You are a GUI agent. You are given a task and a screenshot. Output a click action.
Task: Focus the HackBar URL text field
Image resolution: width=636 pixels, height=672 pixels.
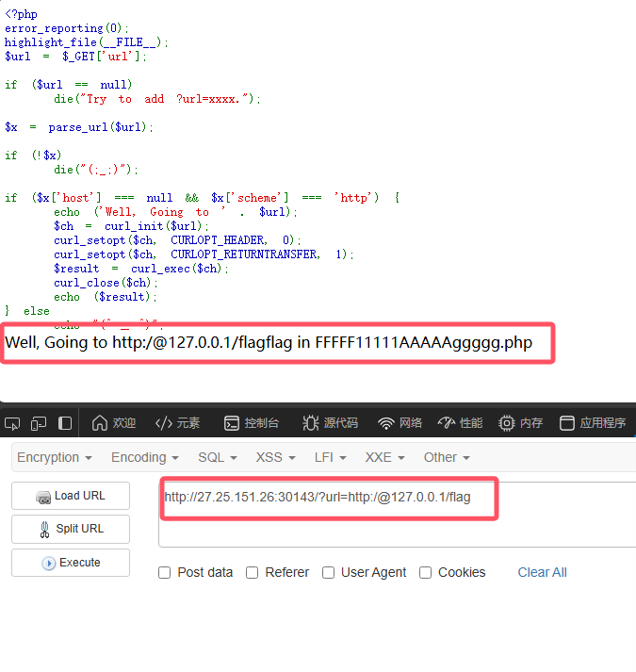click(x=398, y=515)
